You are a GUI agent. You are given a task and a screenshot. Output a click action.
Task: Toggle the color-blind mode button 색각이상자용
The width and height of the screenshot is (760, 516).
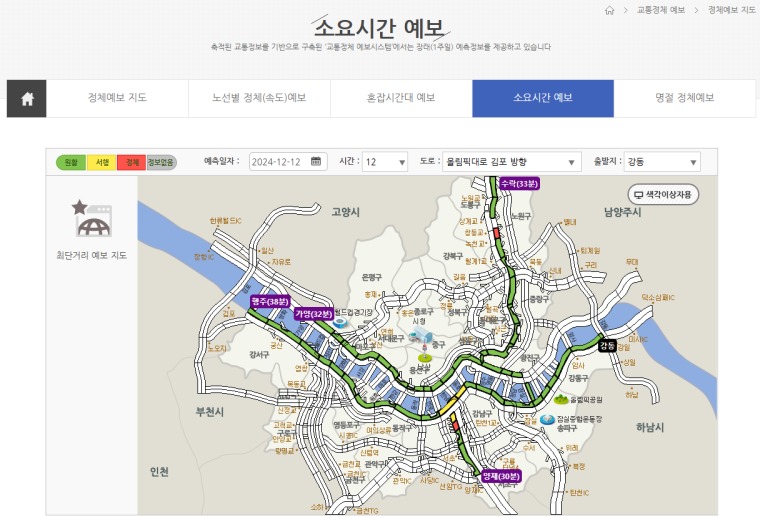(x=663, y=194)
